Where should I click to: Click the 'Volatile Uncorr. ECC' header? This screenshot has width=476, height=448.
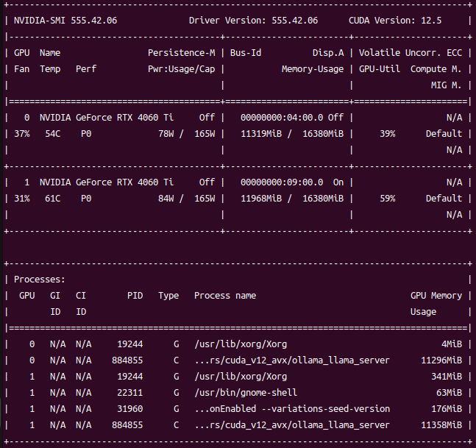coord(411,53)
